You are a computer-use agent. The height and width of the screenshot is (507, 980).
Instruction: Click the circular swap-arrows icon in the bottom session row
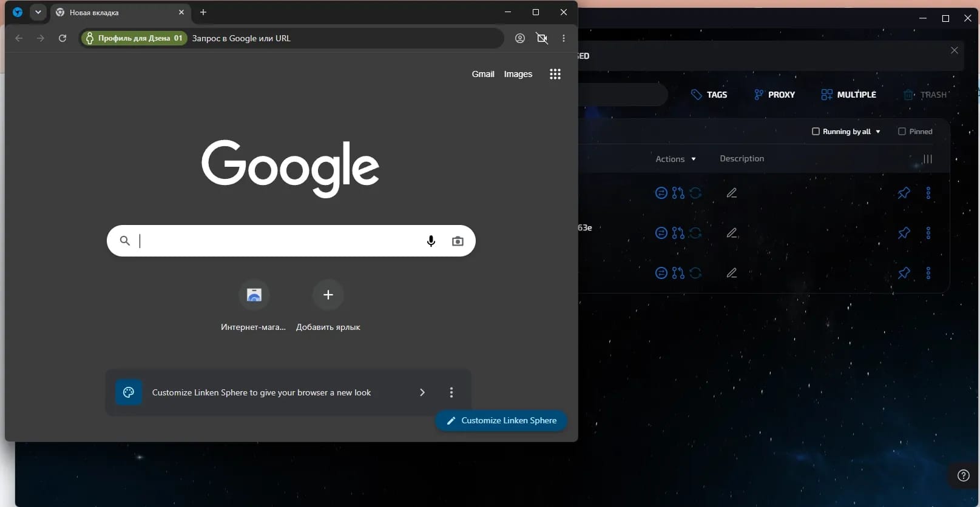pyautogui.click(x=661, y=273)
